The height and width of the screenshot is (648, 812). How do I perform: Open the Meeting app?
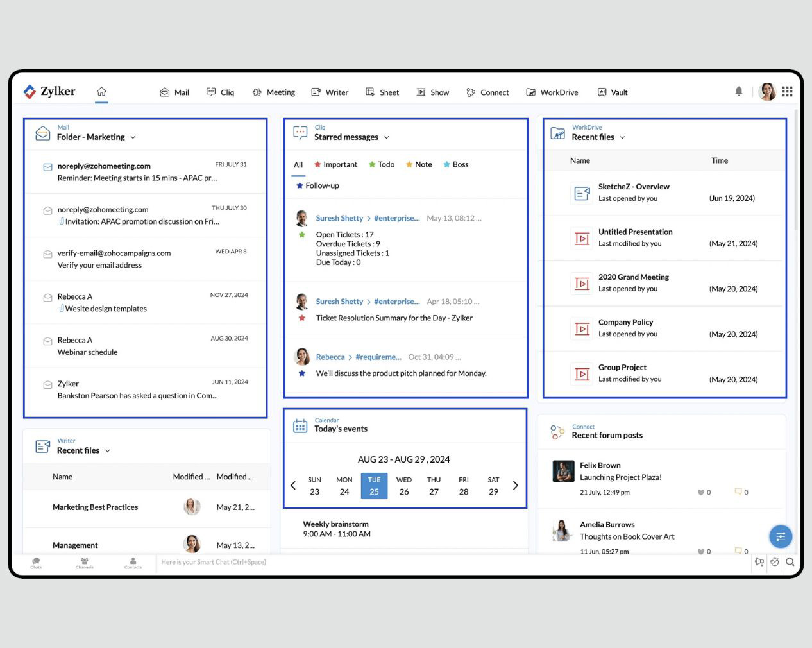click(x=274, y=92)
